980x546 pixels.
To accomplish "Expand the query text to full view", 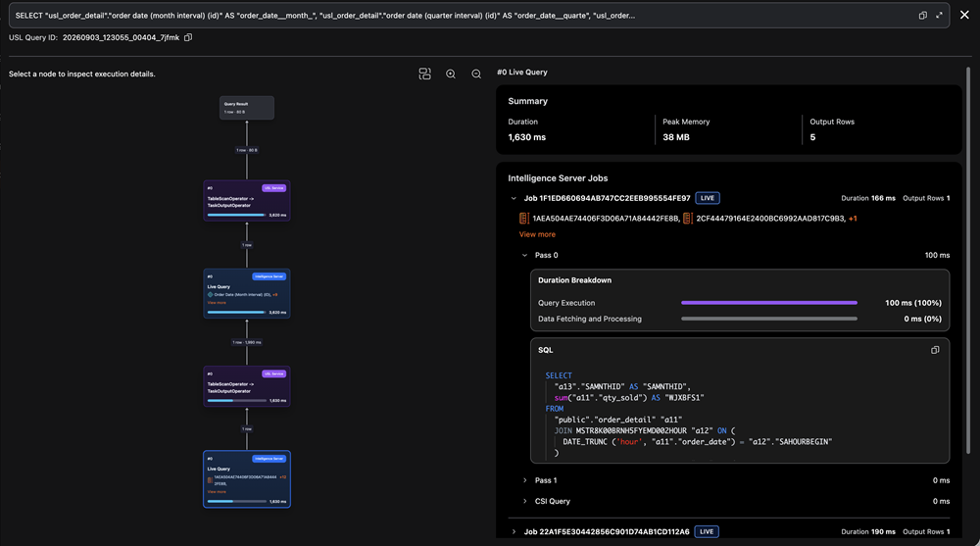I will click(x=939, y=15).
